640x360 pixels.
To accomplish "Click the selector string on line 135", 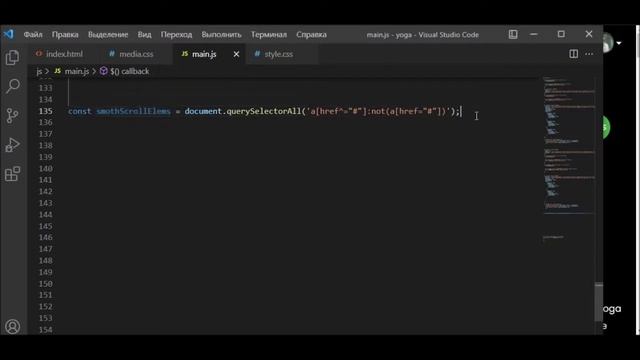I will (378, 111).
